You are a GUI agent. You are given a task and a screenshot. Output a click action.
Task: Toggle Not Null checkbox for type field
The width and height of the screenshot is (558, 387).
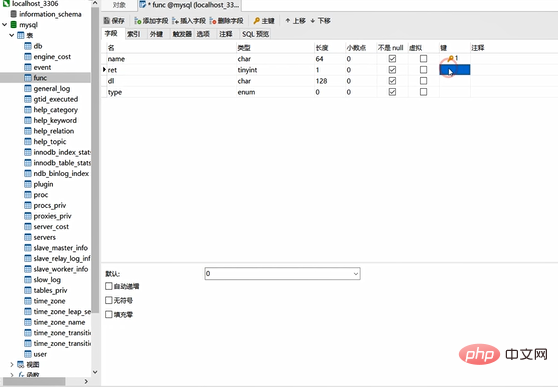click(x=392, y=92)
